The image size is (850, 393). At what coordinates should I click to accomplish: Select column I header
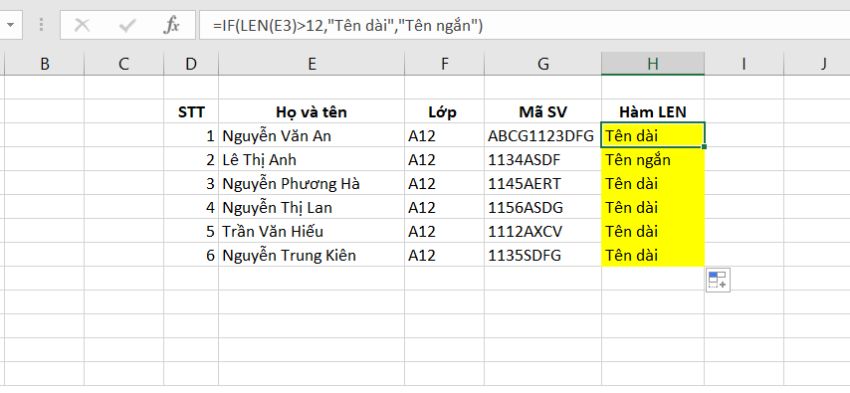[x=744, y=64]
